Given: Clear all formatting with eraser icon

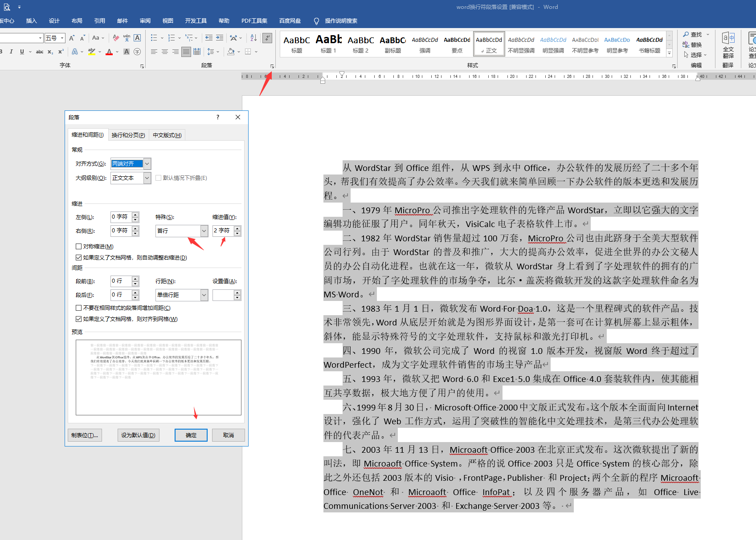Looking at the screenshot, I should (x=116, y=38).
